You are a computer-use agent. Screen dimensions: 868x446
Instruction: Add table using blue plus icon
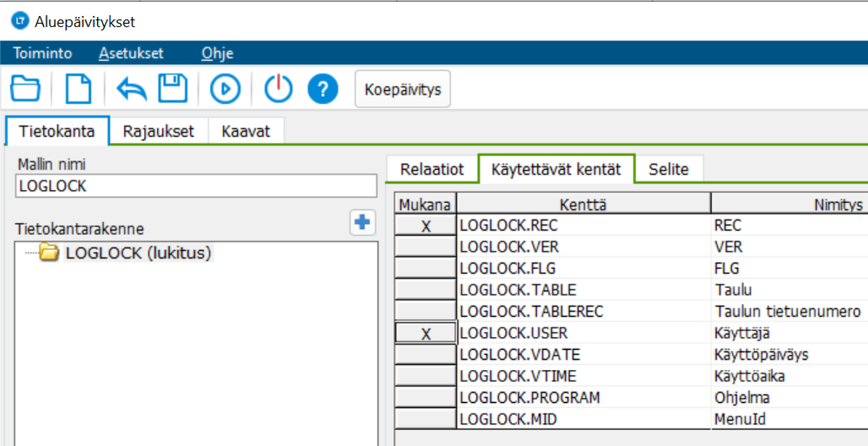pyautogui.click(x=362, y=222)
